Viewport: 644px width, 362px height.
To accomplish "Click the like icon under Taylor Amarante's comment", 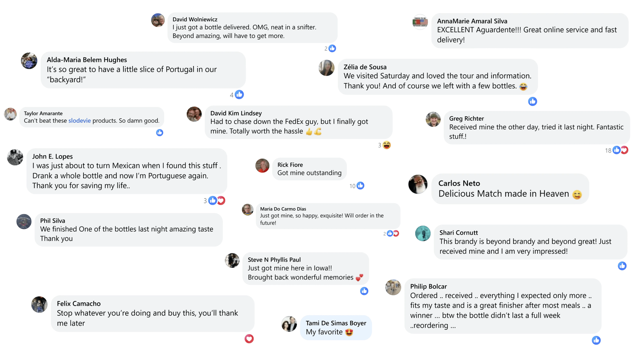I will 160,133.
